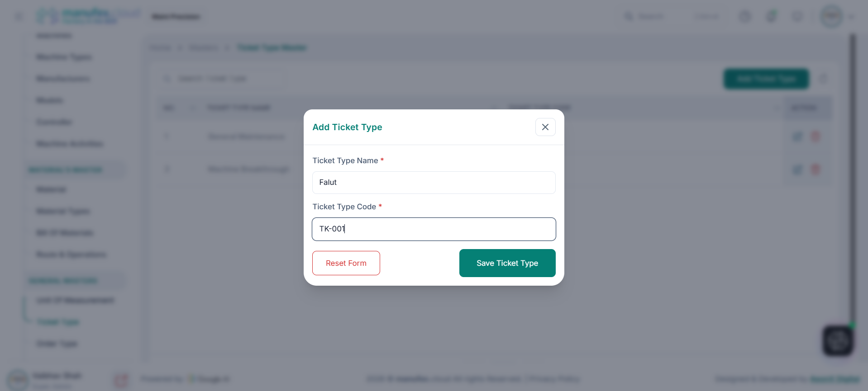
Task: Click the search icon in the top bar
Action: 629,16
